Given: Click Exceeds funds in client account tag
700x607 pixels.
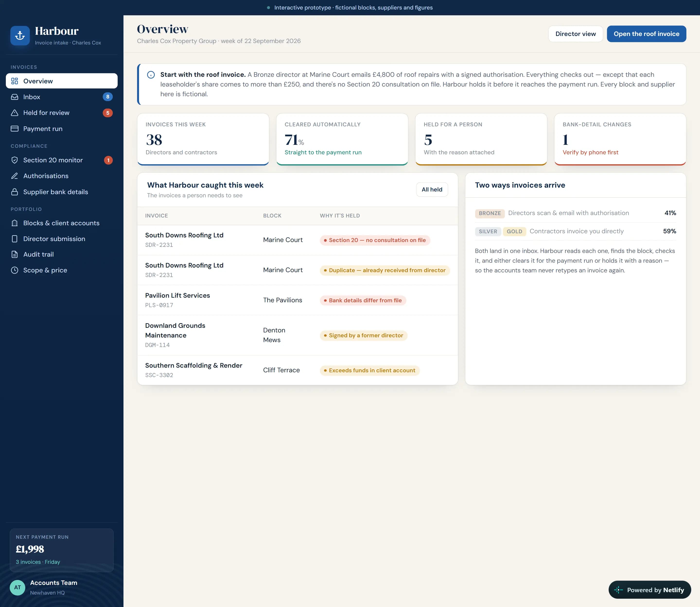Looking at the screenshot, I should point(370,370).
